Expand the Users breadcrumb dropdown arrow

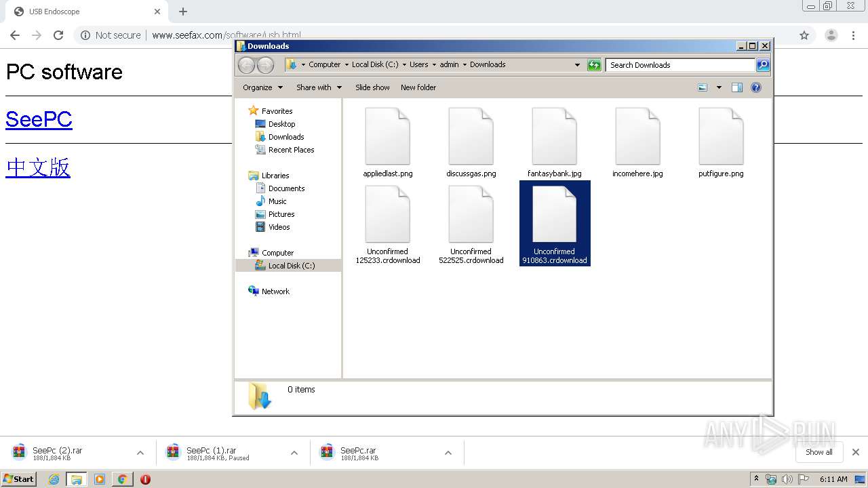click(434, 65)
